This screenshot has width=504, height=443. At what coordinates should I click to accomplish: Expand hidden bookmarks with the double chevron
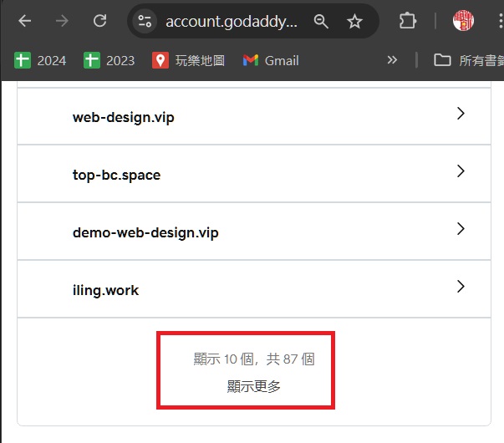[x=391, y=60]
